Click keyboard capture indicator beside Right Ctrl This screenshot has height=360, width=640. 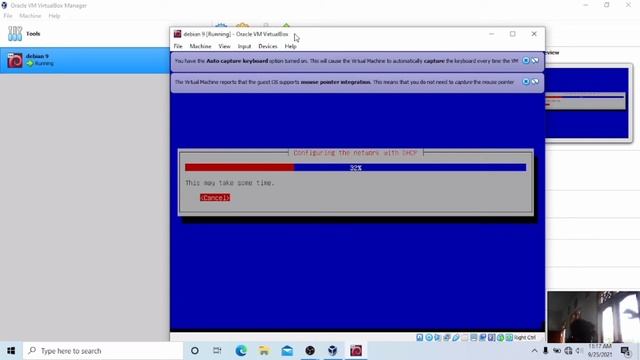(x=509, y=338)
